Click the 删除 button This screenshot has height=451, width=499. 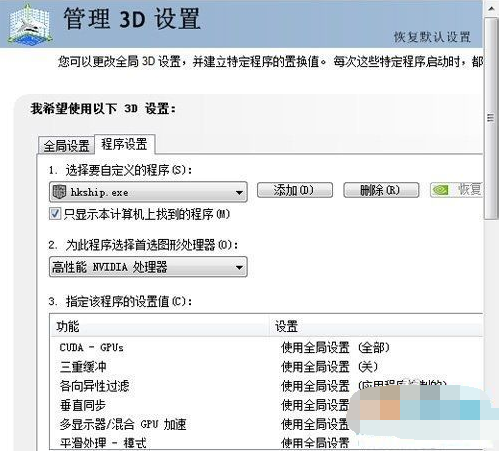381,190
